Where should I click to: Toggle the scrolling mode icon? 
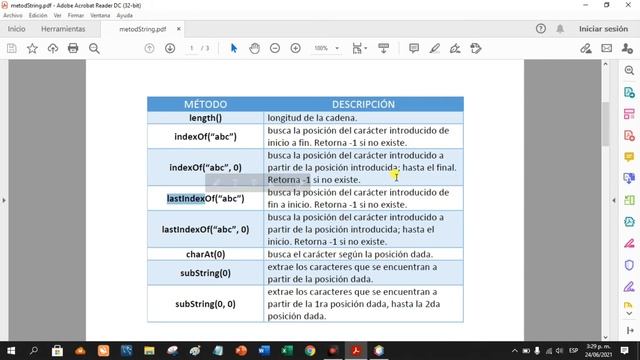click(x=384, y=49)
